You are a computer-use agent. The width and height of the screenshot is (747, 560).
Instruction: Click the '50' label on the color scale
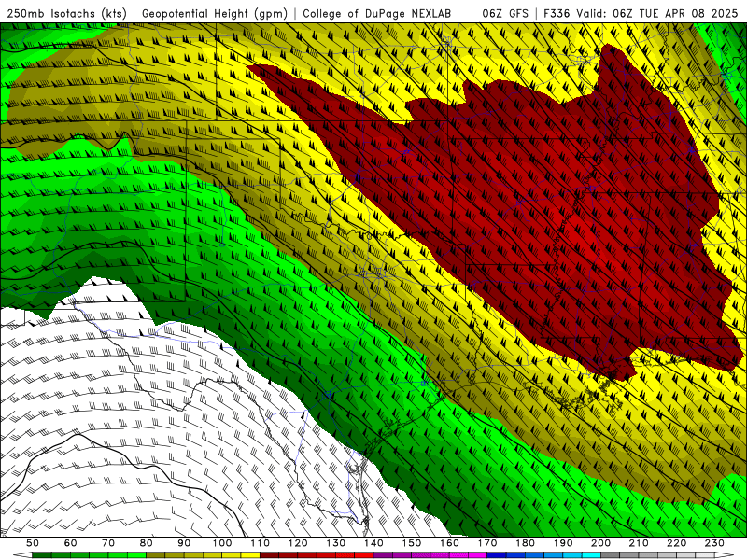33,543
